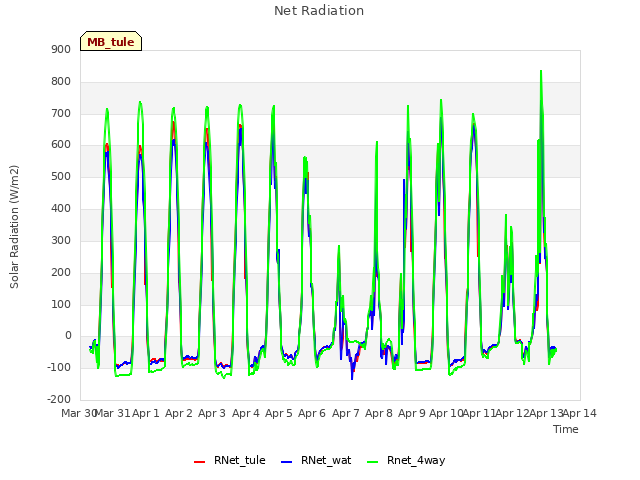Click the Apr 13 x-axis tick label

[546, 413]
